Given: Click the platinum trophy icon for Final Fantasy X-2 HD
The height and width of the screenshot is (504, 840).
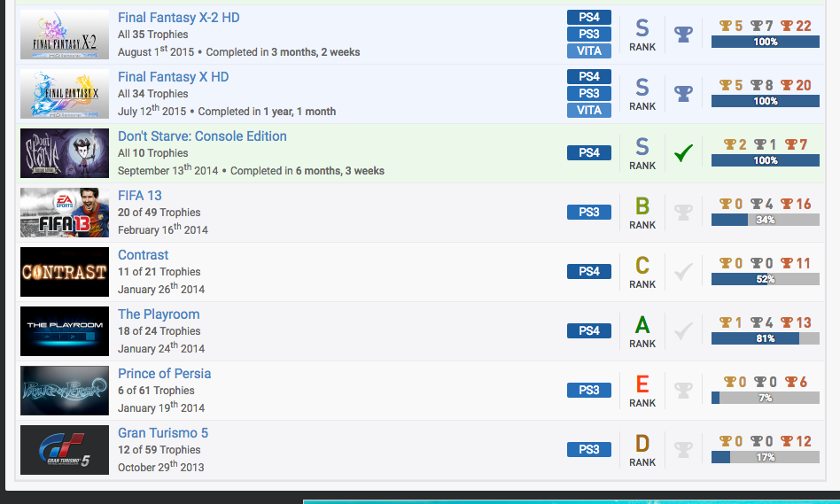Looking at the screenshot, I should pos(683,35).
